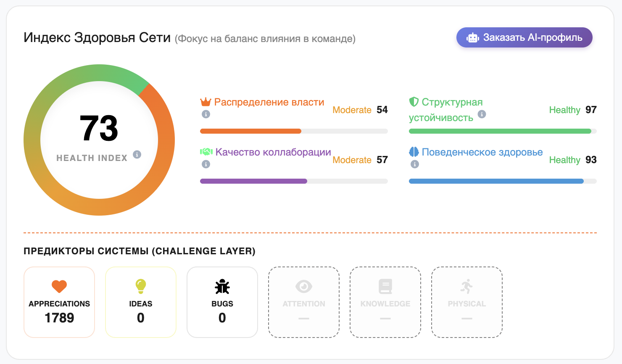Screen dimensions: 622x364
Task: Click the Moderate status next to 54
Action: [x=352, y=110]
